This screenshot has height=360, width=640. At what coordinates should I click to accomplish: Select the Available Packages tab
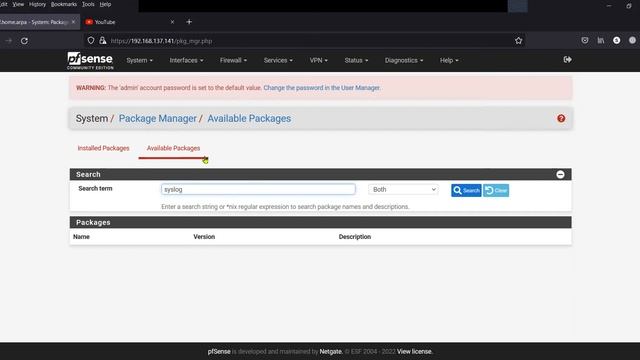point(173,148)
